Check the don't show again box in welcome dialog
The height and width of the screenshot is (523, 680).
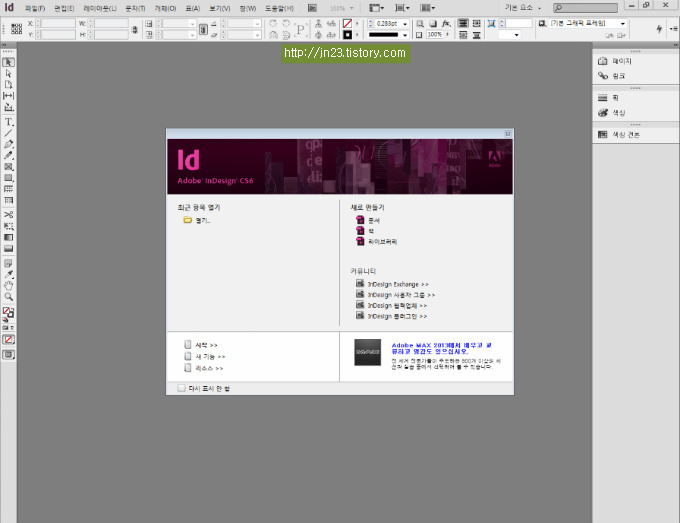pyautogui.click(x=181, y=388)
